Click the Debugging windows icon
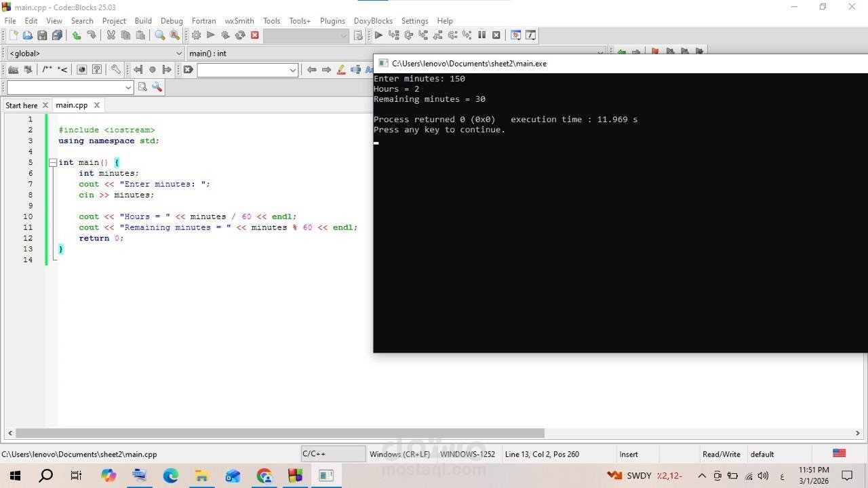 click(515, 35)
